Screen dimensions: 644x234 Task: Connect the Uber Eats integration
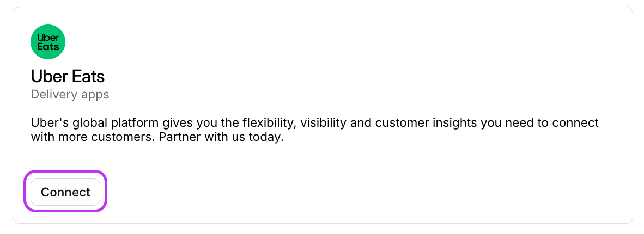coord(65,192)
